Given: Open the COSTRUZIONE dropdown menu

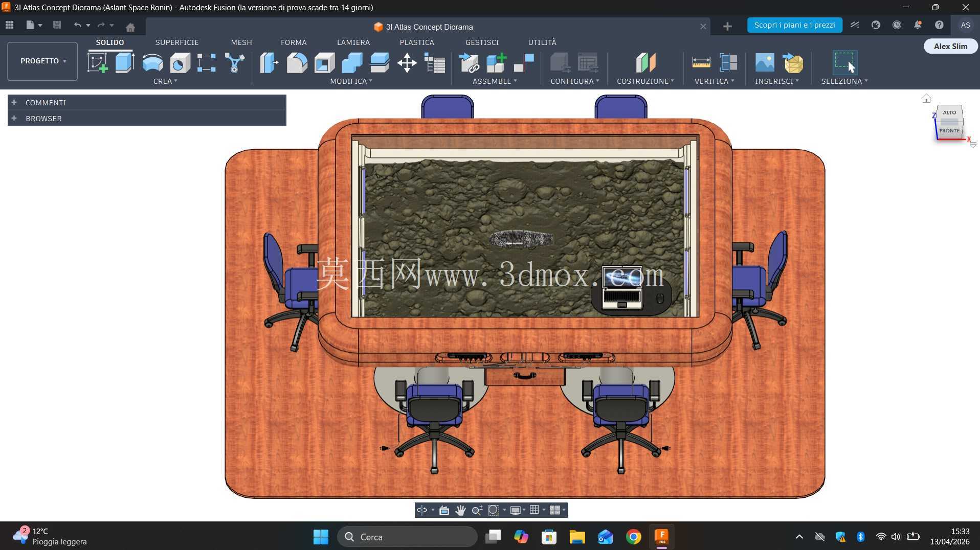Looking at the screenshot, I should point(645,81).
